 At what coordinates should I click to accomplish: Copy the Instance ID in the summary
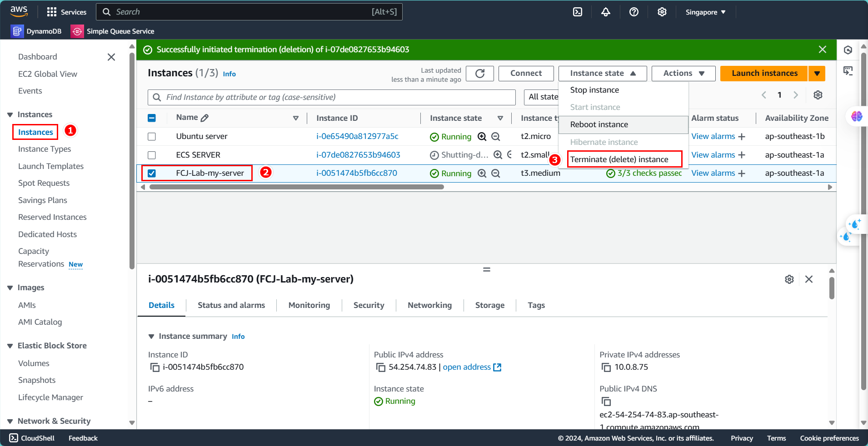[x=155, y=367]
